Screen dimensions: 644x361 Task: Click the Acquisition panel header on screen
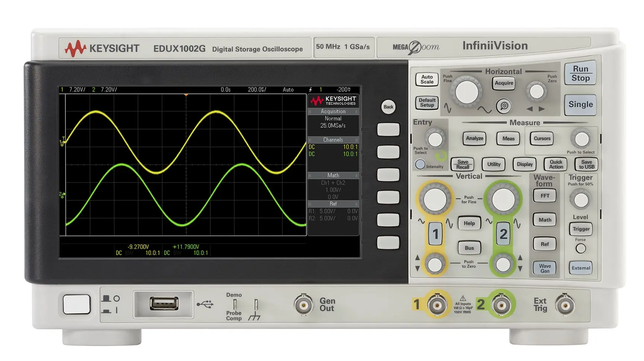coord(333,112)
